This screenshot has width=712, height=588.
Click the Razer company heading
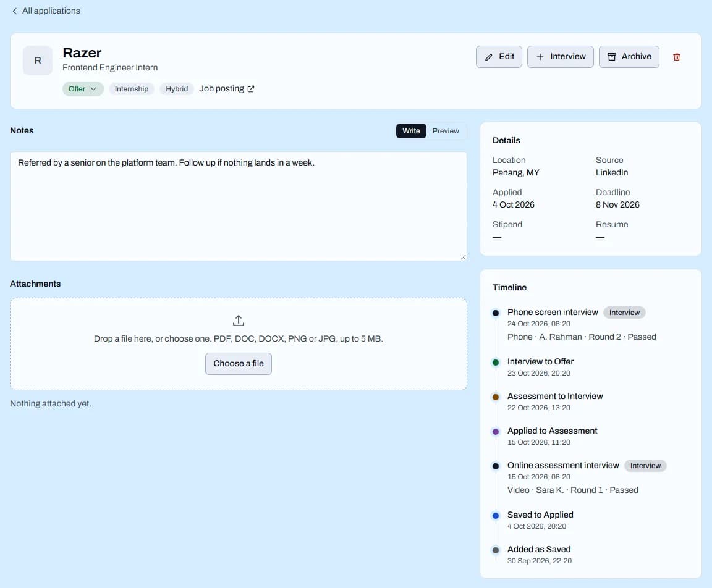tap(82, 53)
